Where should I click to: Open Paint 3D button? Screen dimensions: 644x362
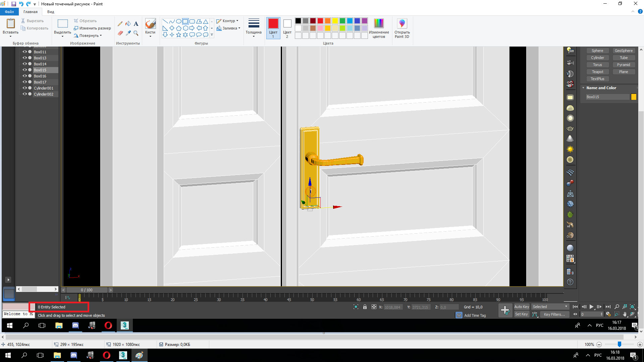(x=401, y=28)
